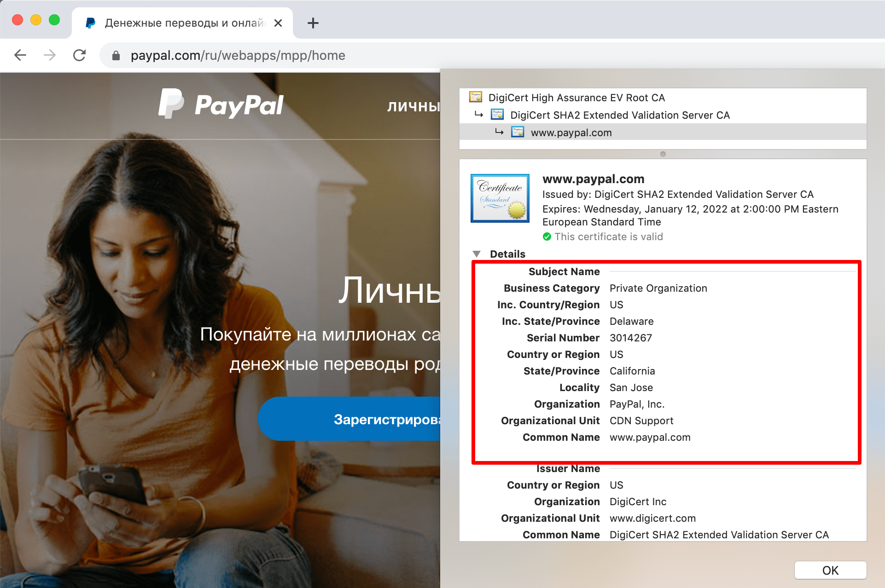Click the 'Delaware' state value

click(632, 321)
